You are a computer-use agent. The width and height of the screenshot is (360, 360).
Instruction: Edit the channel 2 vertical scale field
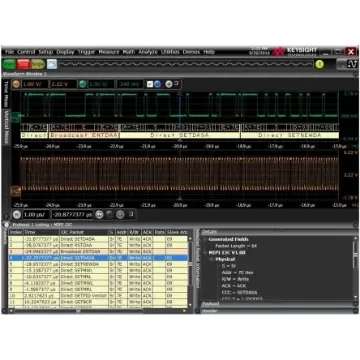pyautogui.click(x=101, y=84)
